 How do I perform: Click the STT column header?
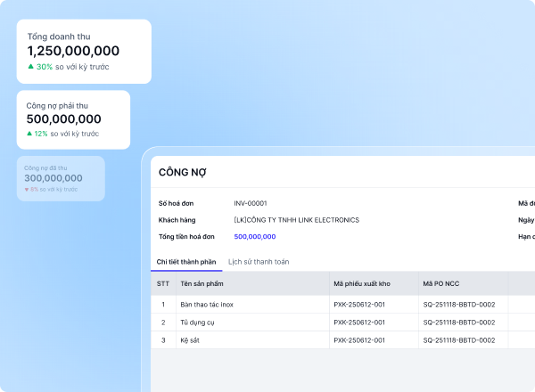click(163, 283)
